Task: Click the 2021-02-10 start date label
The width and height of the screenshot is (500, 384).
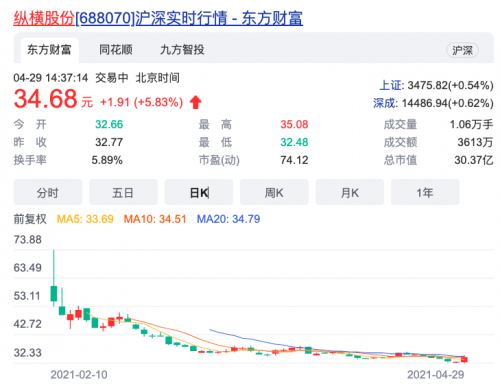Action: point(79,375)
